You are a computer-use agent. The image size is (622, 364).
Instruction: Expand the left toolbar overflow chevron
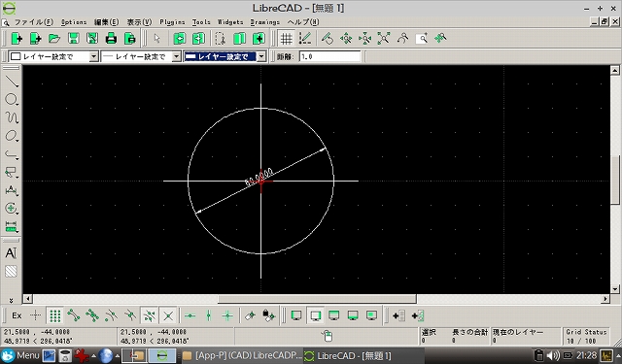[x=11, y=300]
